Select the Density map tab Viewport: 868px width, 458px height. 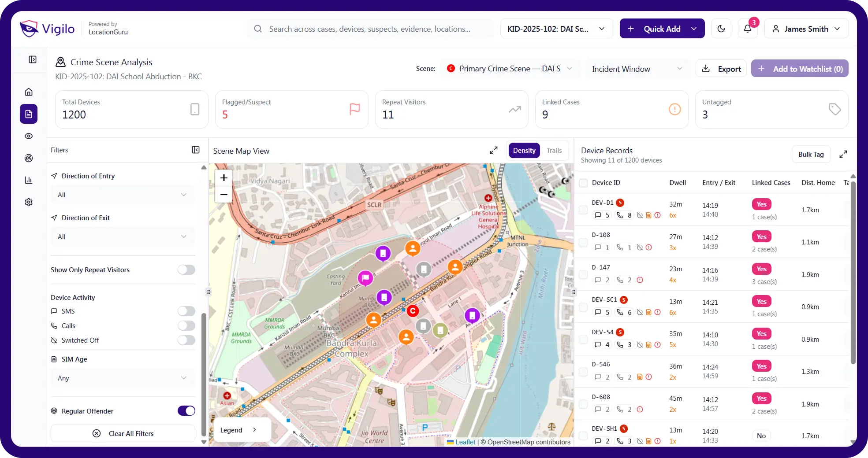point(524,151)
